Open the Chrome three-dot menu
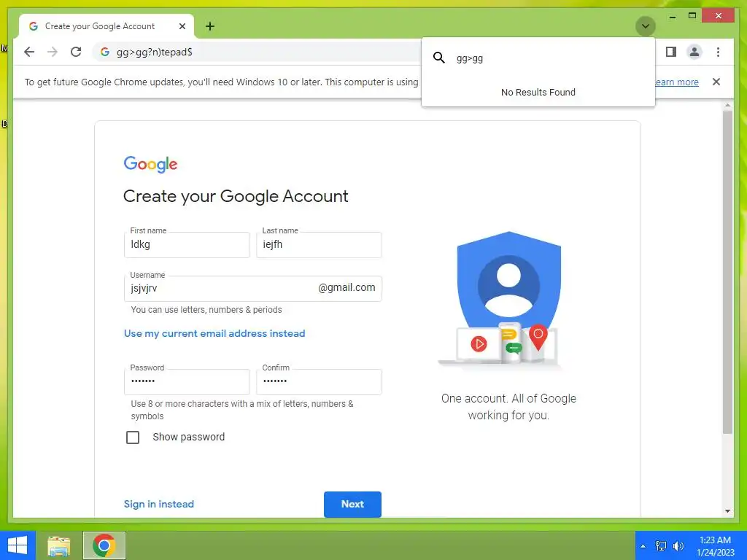The height and width of the screenshot is (560, 747). (x=718, y=52)
